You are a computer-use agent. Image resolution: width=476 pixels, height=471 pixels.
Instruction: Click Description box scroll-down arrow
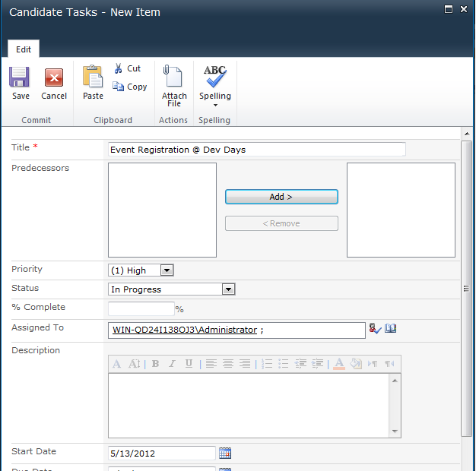pyautogui.click(x=395, y=431)
